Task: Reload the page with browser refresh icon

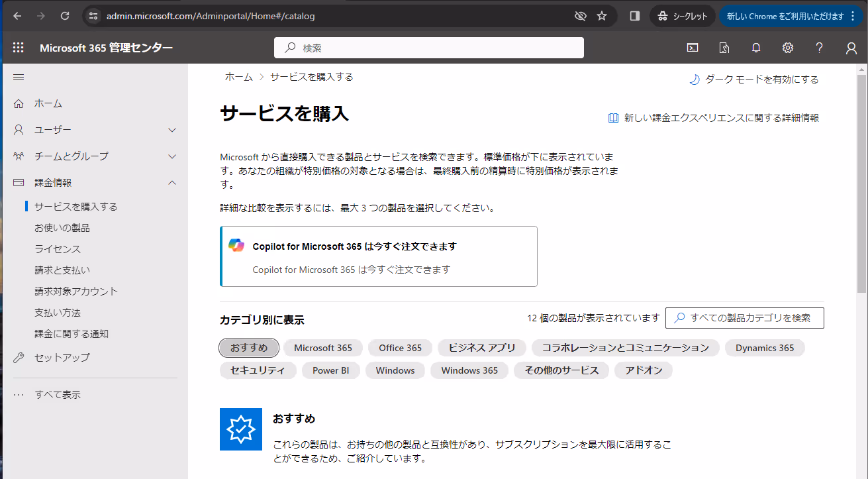Action: (65, 16)
